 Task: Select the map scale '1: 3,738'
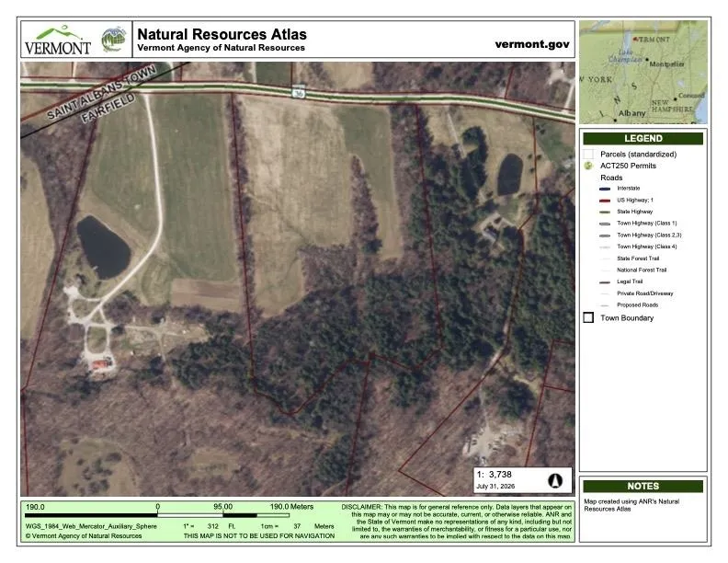[494, 475]
